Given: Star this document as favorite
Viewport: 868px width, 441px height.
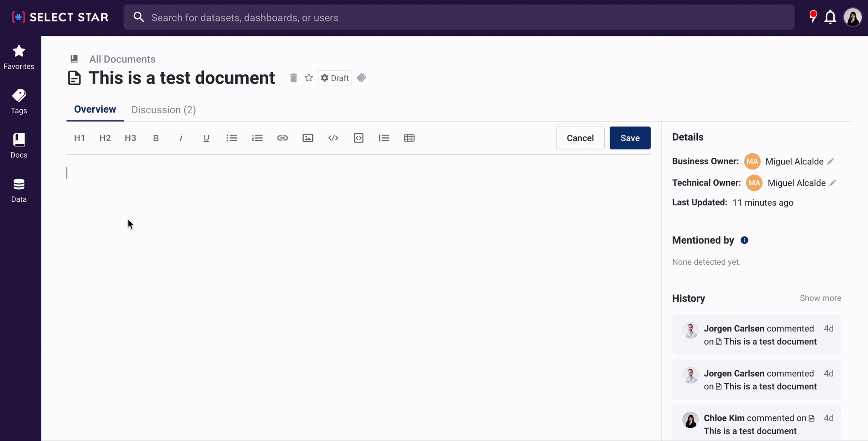Looking at the screenshot, I should (309, 78).
